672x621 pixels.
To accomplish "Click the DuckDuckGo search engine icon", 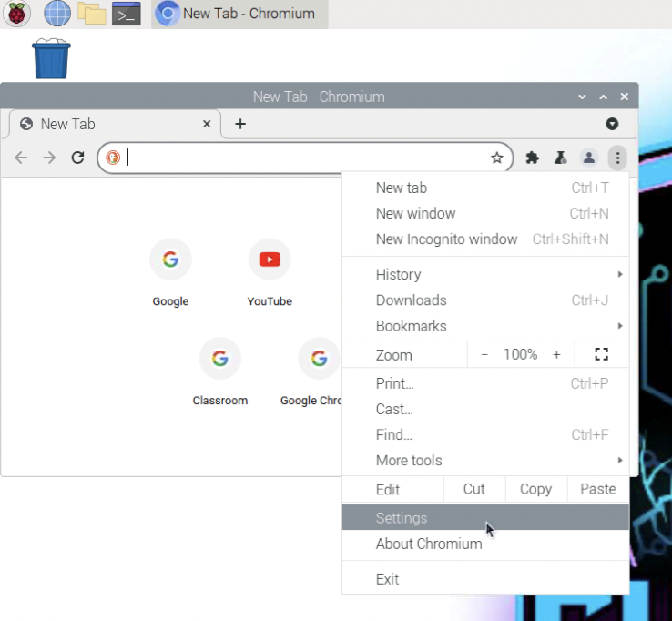I will 113,158.
